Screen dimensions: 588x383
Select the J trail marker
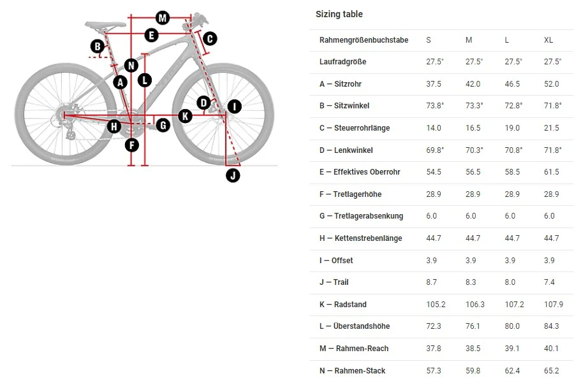coord(233,175)
